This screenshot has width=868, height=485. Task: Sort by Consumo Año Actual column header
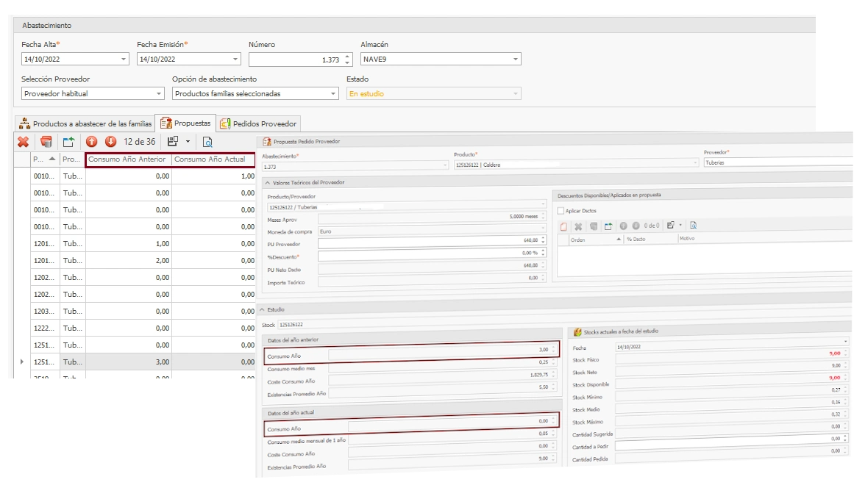pos(213,159)
